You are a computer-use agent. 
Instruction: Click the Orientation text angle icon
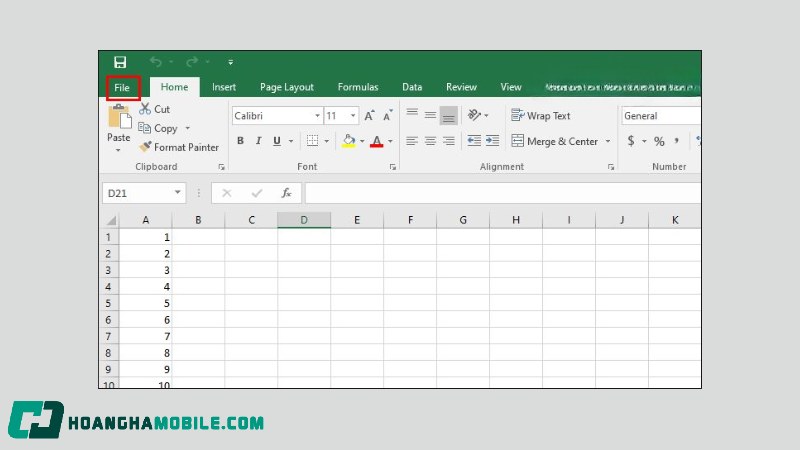(474, 115)
